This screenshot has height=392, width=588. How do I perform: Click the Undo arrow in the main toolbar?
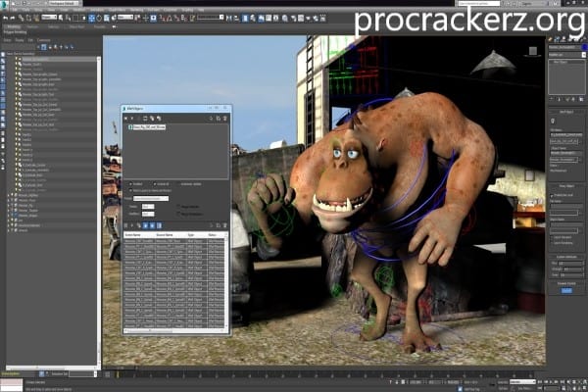click(x=5, y=18)
